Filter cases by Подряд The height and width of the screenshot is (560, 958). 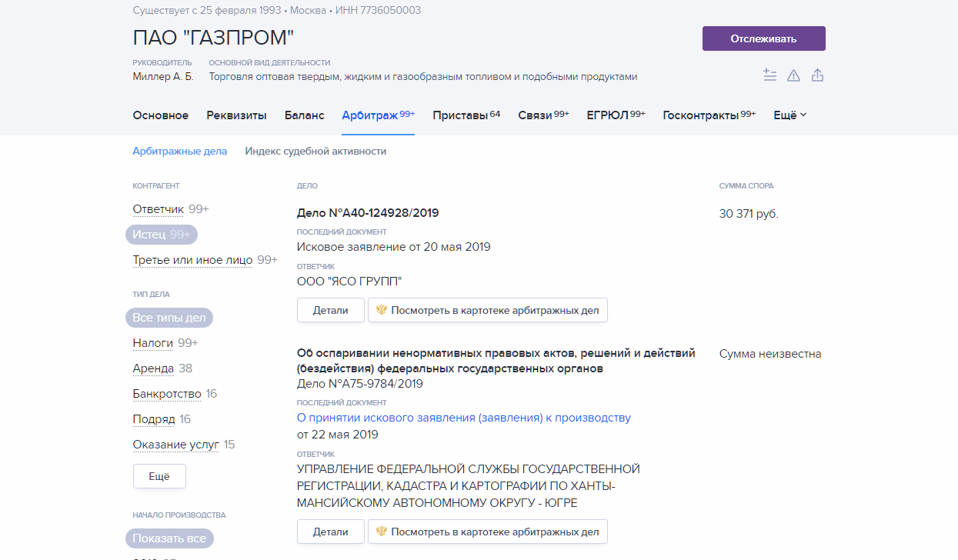(154, 419)
